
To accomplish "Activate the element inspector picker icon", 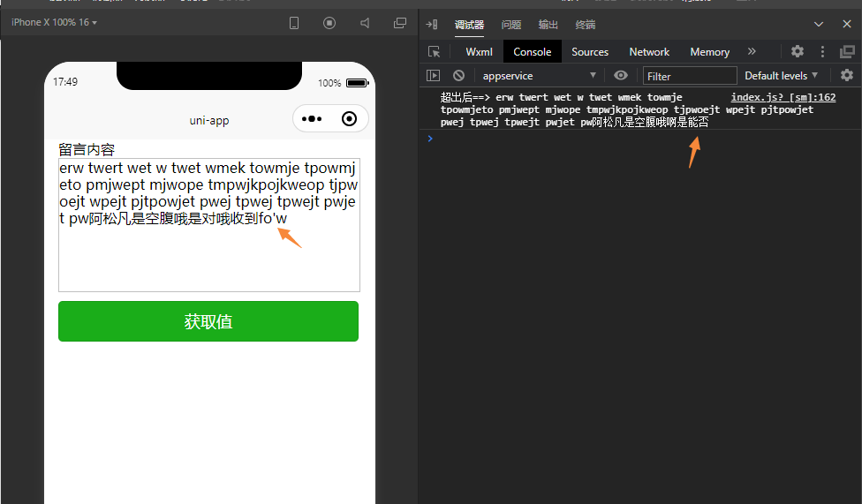I will (x=434, y=52).
